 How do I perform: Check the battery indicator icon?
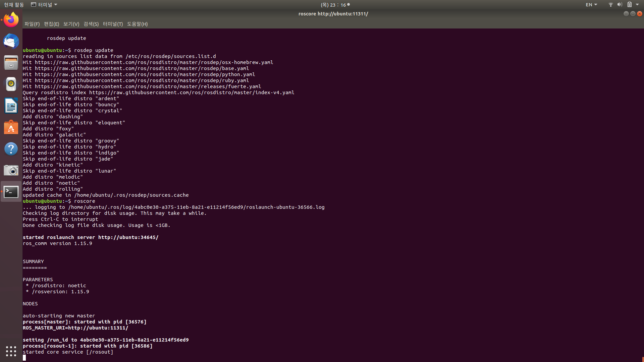coord(630,5)
